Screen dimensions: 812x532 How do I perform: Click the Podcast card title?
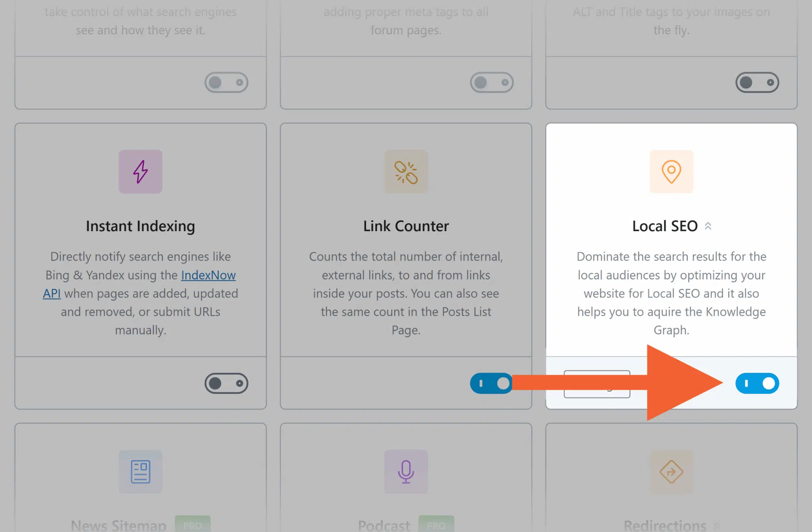pyautogui.click(x=384, y=526)
